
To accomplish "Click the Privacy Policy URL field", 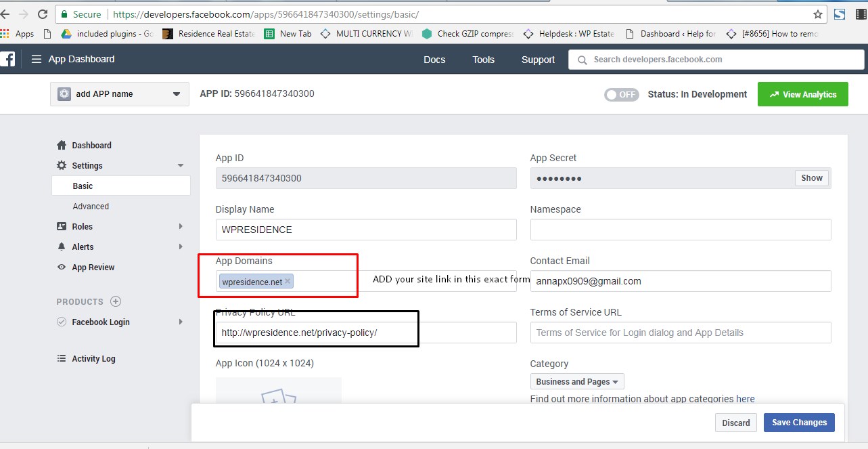I will tap(366, 333).
